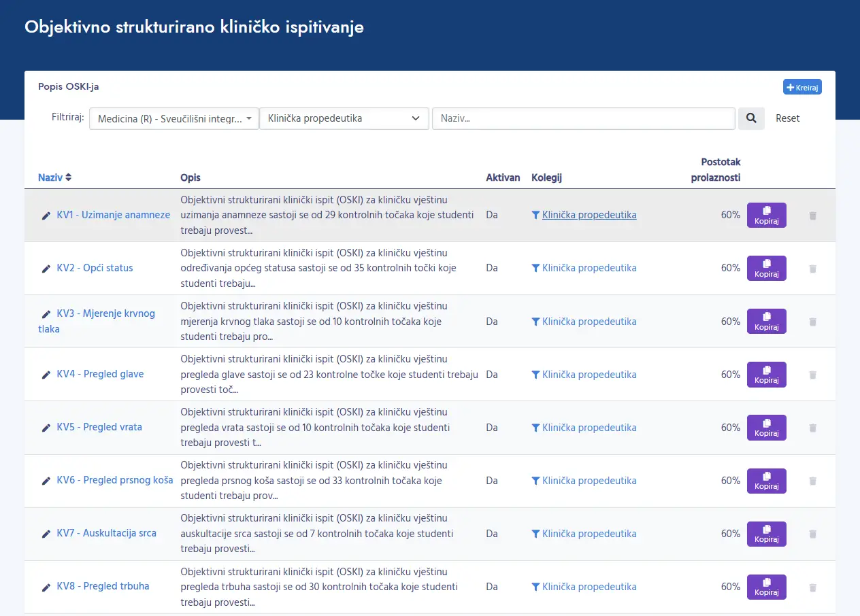Click Kopiraj button for KV1 - Uzimanje anamneze
Screen dimensions: 860x616
click(x=766, y=215)
